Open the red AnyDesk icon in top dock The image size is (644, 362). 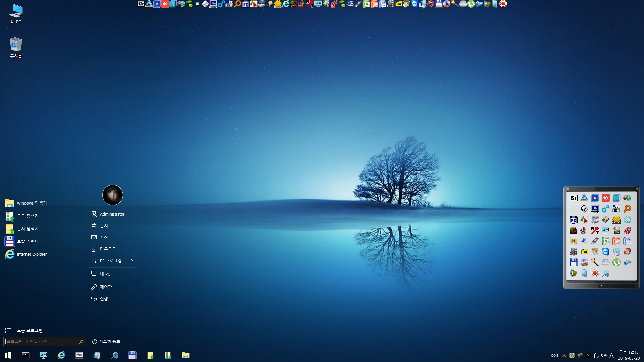[165, 4]
